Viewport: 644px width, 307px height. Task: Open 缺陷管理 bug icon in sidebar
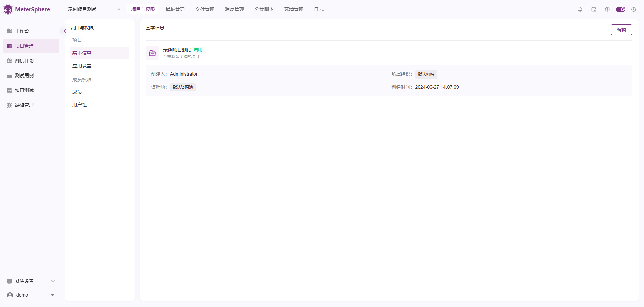tap(9, 105)
